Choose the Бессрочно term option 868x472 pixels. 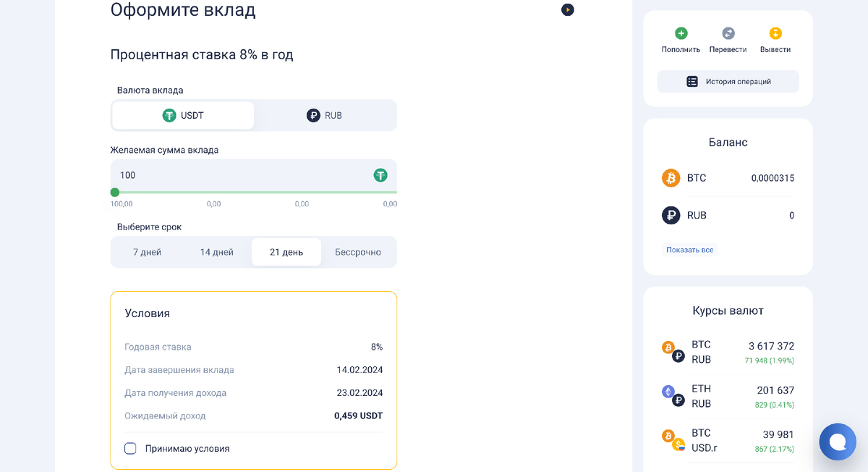pyautogui.click(x=357, y=252)
